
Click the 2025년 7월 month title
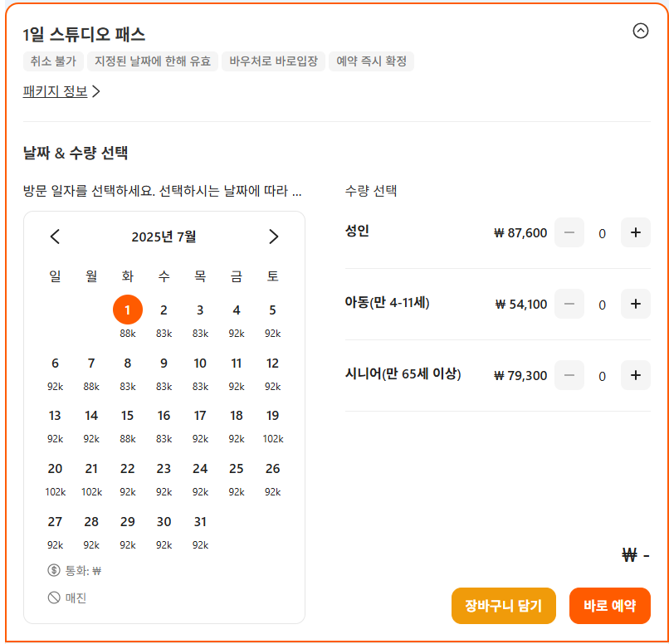point(164,237)
